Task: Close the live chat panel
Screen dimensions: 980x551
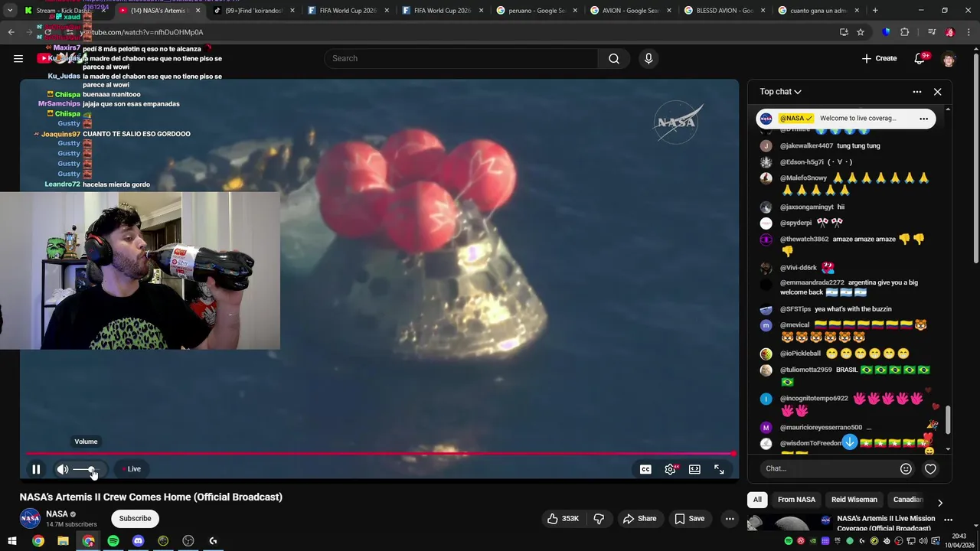Action: [x=937, y=92]
